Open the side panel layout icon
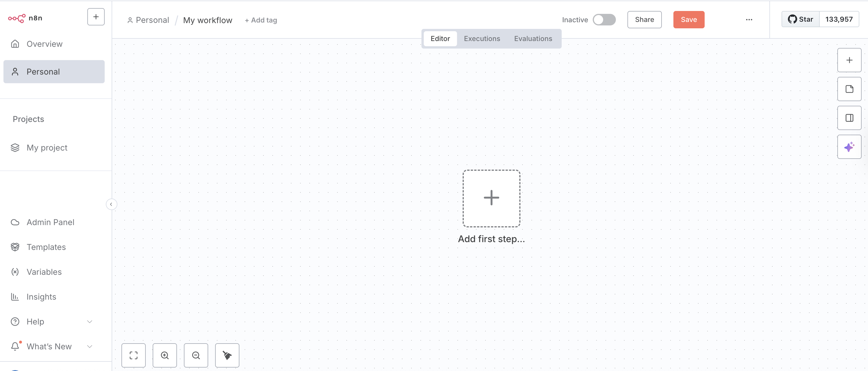 [849, 118]
